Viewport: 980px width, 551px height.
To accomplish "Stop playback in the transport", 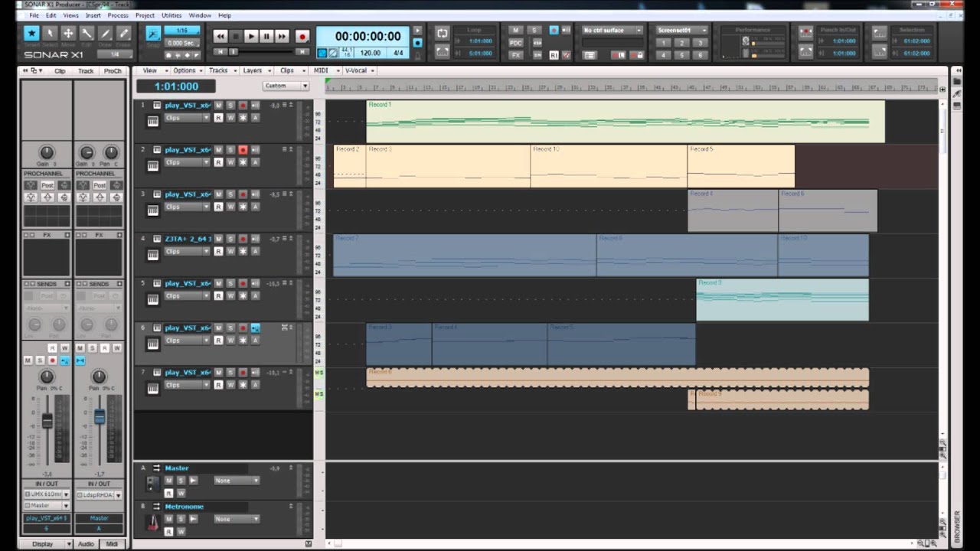I will click(236, 36).
